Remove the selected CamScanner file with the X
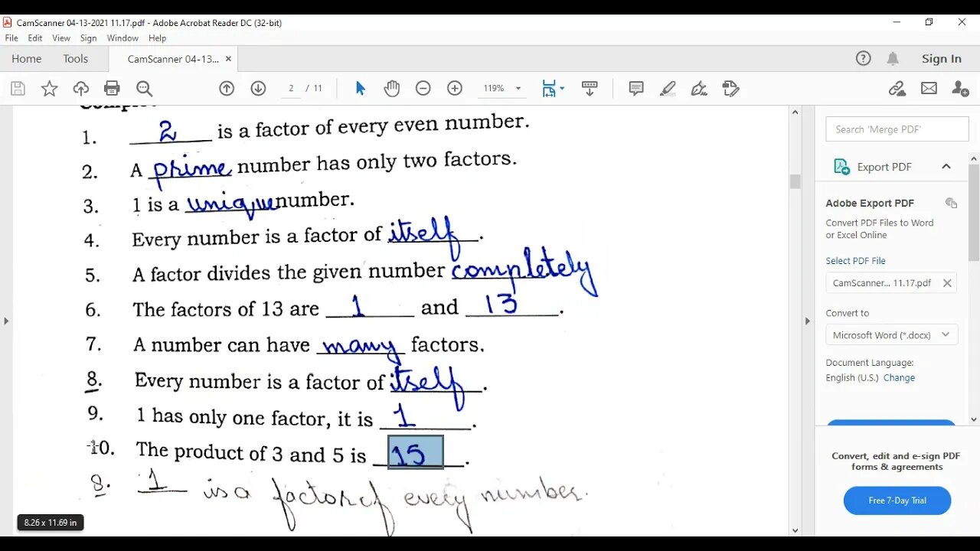 point(947,282)
